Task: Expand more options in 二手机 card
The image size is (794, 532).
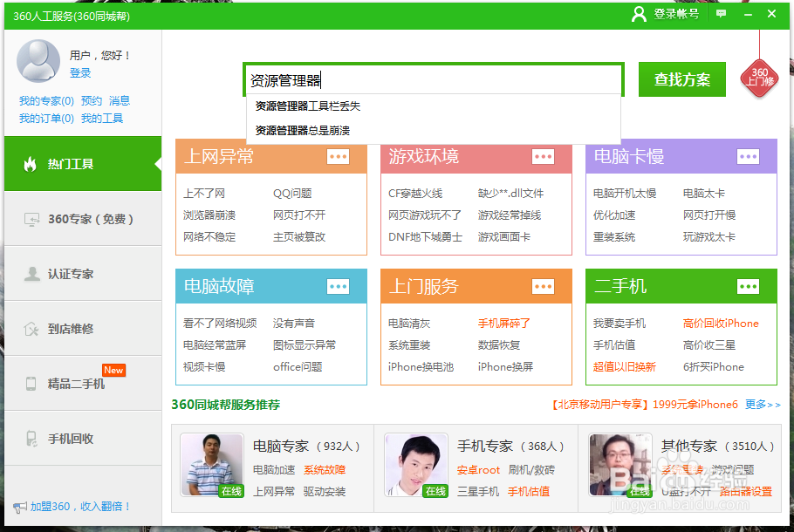Action: click(x=748, y=287)
